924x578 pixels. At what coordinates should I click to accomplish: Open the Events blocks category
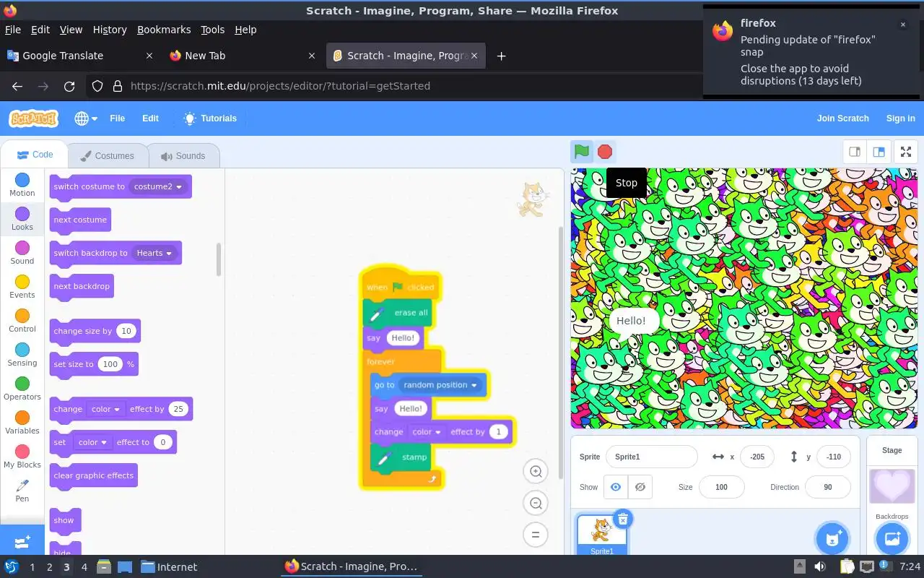22,287
